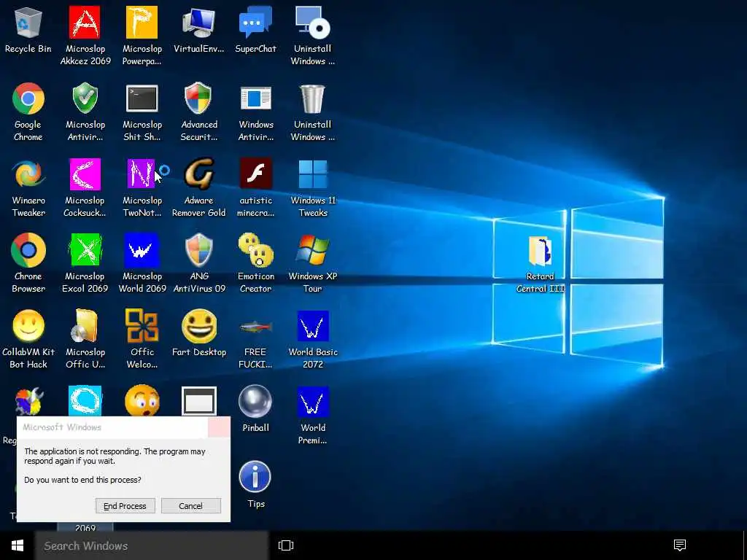747x560 pixels.
Task: Open Task View from the taskbar
Action: tap(286, 545)
